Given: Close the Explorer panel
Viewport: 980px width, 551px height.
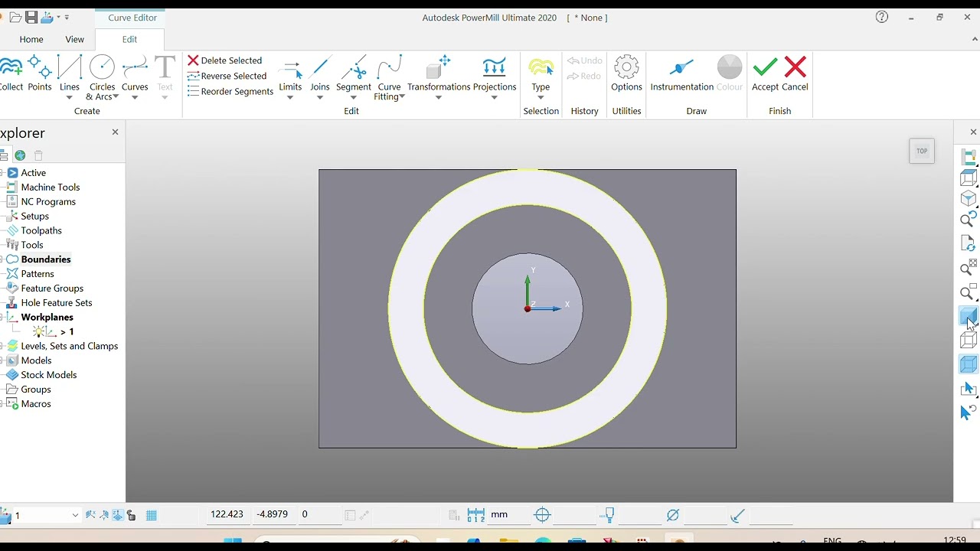Looking at the screenshot, I should click(x=115, y=132).
